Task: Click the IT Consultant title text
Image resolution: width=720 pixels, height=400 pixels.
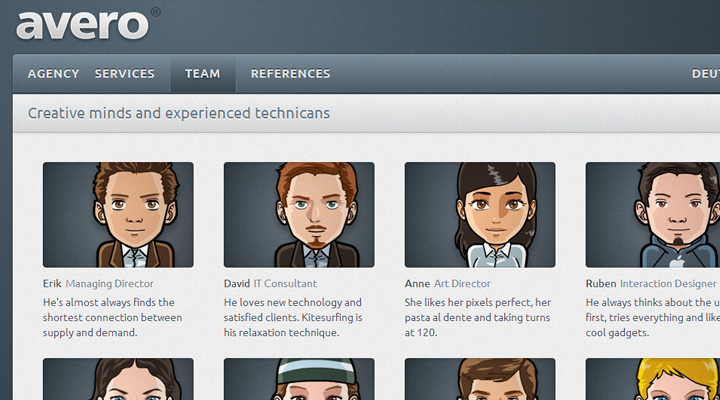Action: click(285, 283)
